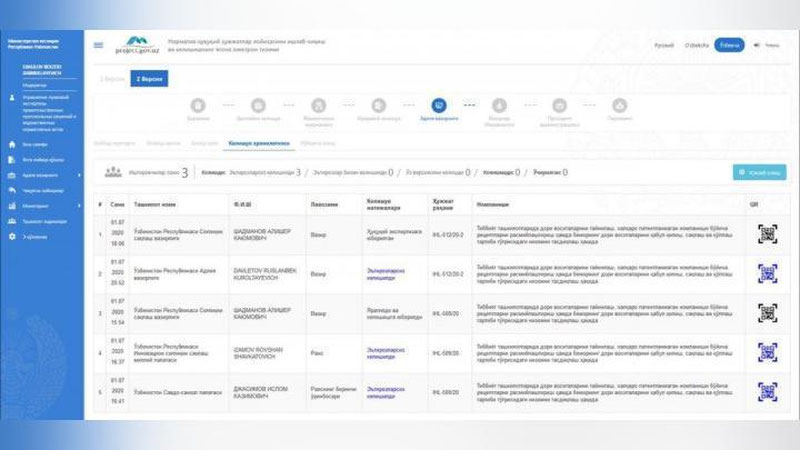Click the home icon in sidebar

click(12, 144)
